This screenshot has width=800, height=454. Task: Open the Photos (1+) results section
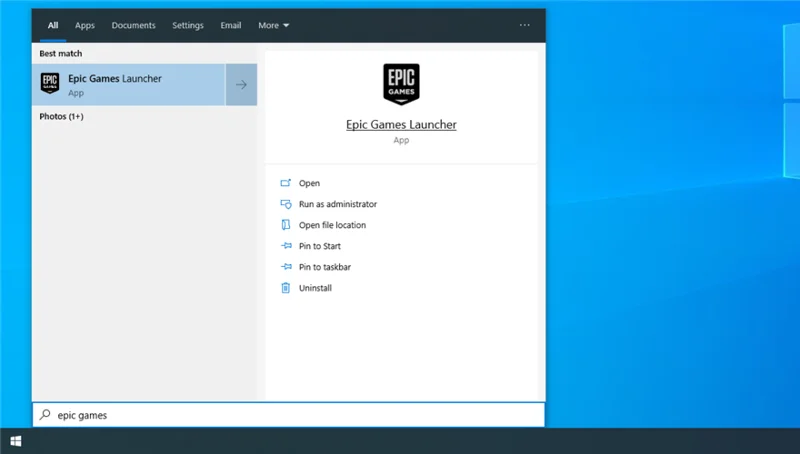[61, 116]
